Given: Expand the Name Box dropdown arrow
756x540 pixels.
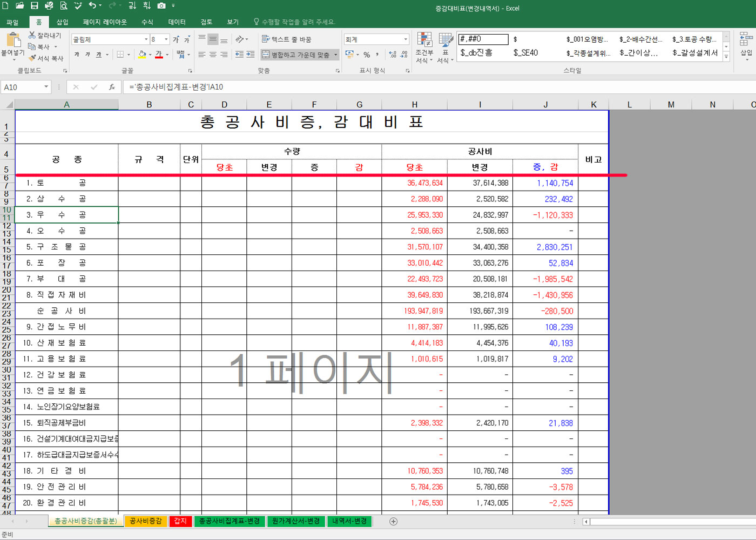Looking at the screenshot, I should (46, 87).
